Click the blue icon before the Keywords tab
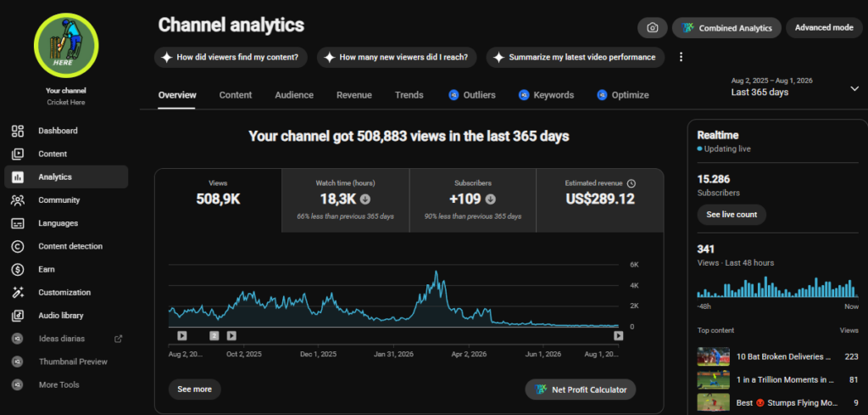This screenshot has height=415, width=868. (524, 95)
